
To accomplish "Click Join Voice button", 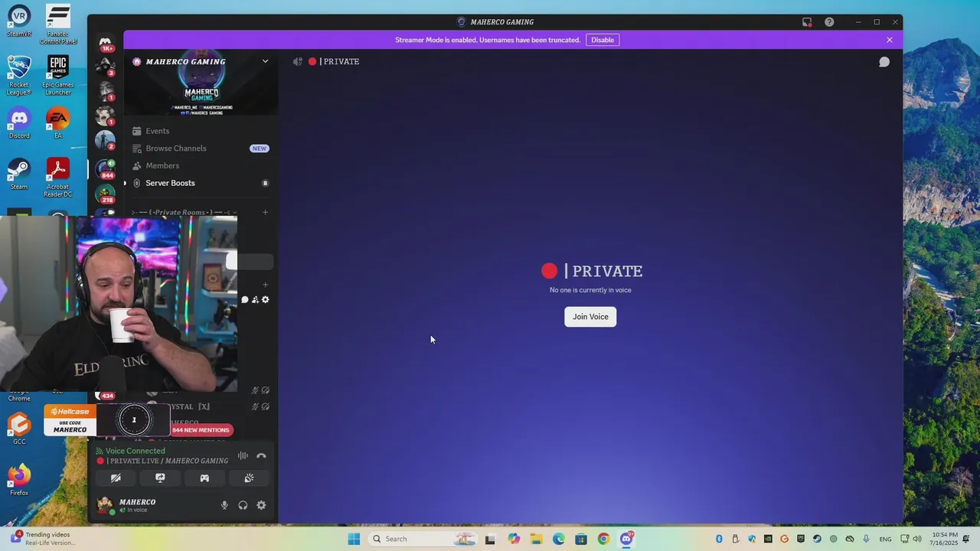I will (x=590, y=317).
